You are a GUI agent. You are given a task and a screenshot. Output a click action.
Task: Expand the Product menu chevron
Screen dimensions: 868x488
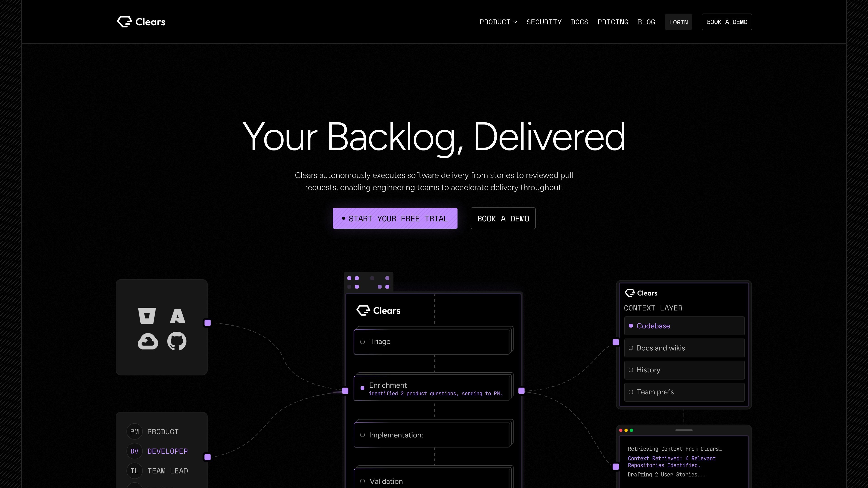click(x=515, y=22)
